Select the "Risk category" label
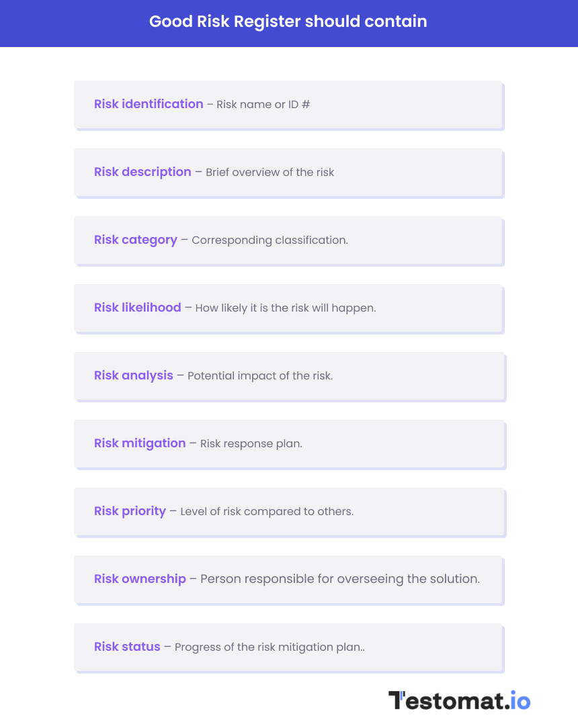Image resolution: width=578 pixels, height=728 pixels. point(136,240)
